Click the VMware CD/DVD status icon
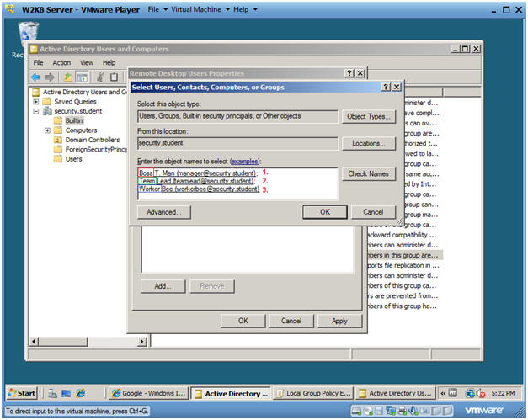The image size is (528, 420). [x=368, y=411]
